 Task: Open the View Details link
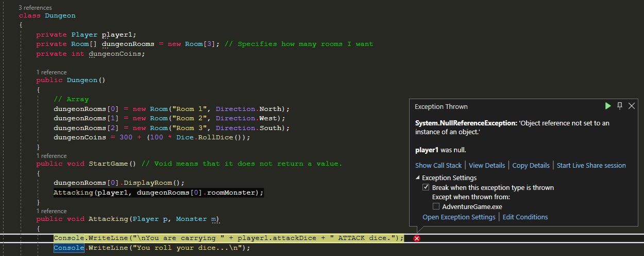487,165
